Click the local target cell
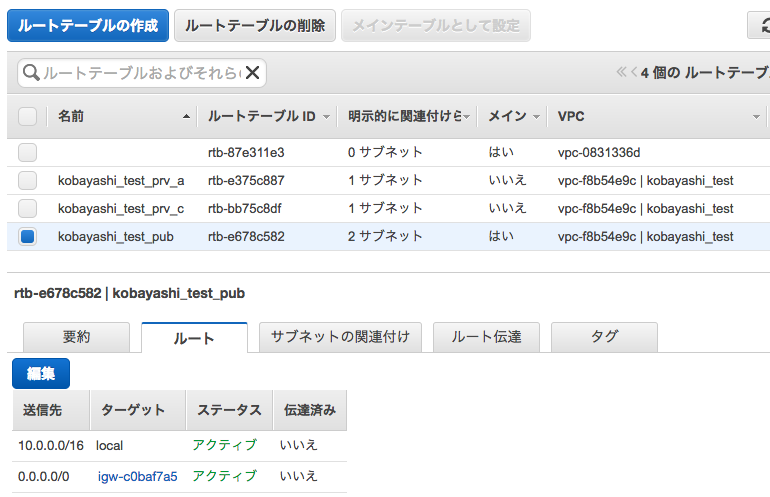Image resolution: width=770 pixels, height=497 pixels. 110,445
